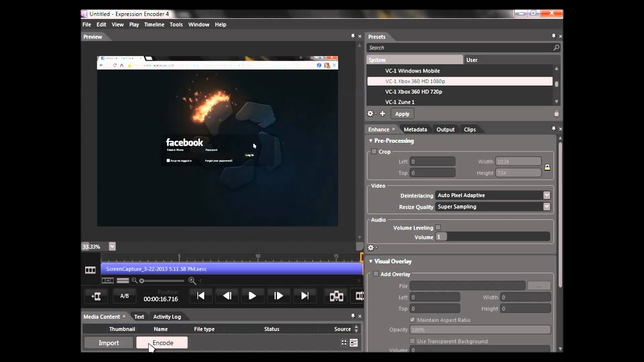Switch to the Text tab
Viewport: 644px width, 362px height.
click(139, 317)
